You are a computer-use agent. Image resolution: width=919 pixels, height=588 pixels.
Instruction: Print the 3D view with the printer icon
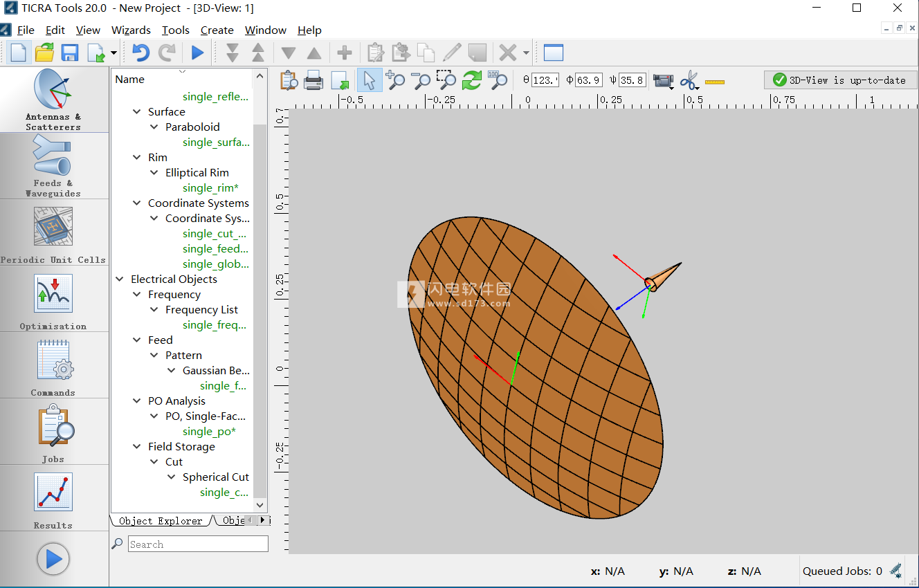click(x=313, y=80)
